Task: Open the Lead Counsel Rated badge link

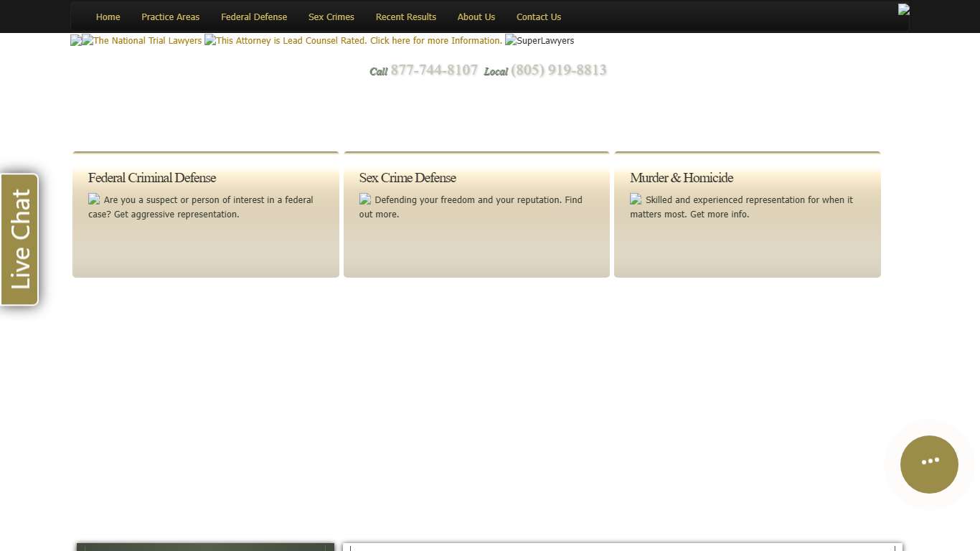Action: pyautogui.click(x=354, y=41)
